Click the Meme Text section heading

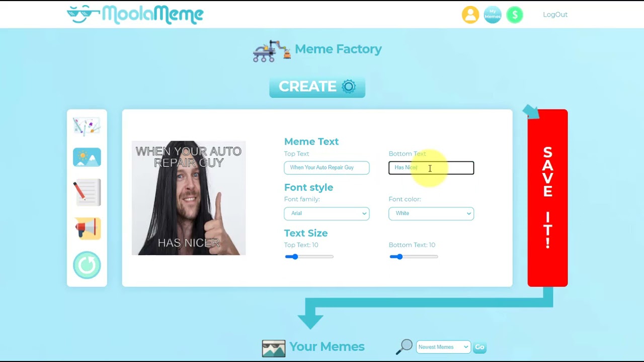311,141
